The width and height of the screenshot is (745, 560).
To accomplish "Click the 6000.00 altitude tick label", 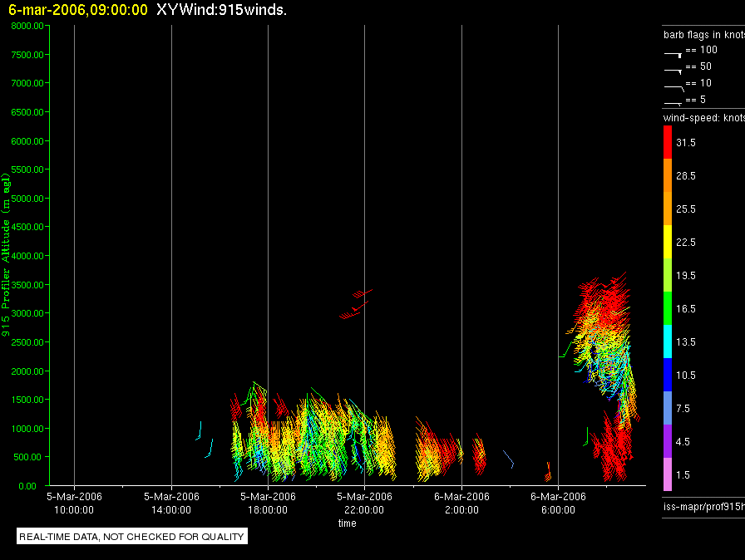I will click(x=27, y=141).
